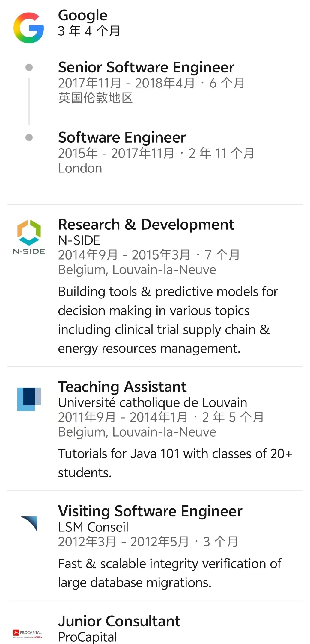
Task: Select the Software Engineer timeline dot
Action: pyautogui.click(x=29, y=137)
